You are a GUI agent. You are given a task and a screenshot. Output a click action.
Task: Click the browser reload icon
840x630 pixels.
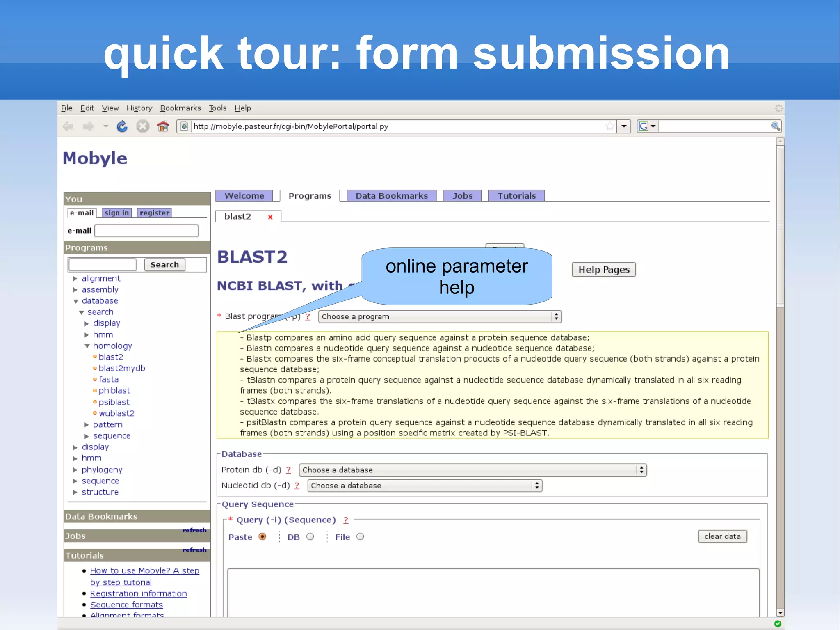pyautogui.click(x=122, y=126)
